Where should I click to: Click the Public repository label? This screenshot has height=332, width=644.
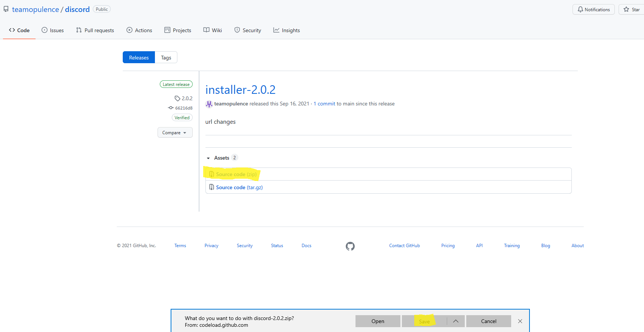(x=102, y=9)
